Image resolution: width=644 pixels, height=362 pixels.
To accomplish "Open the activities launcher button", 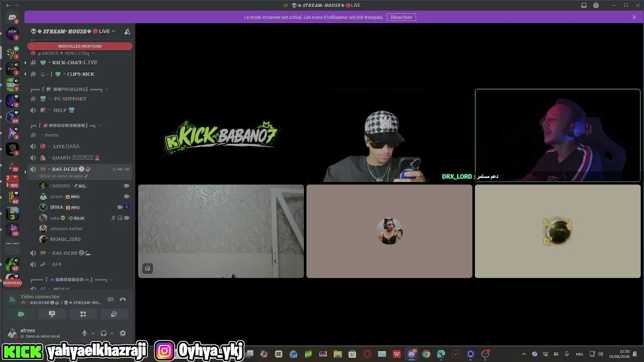I will click(x=83, y=314).
